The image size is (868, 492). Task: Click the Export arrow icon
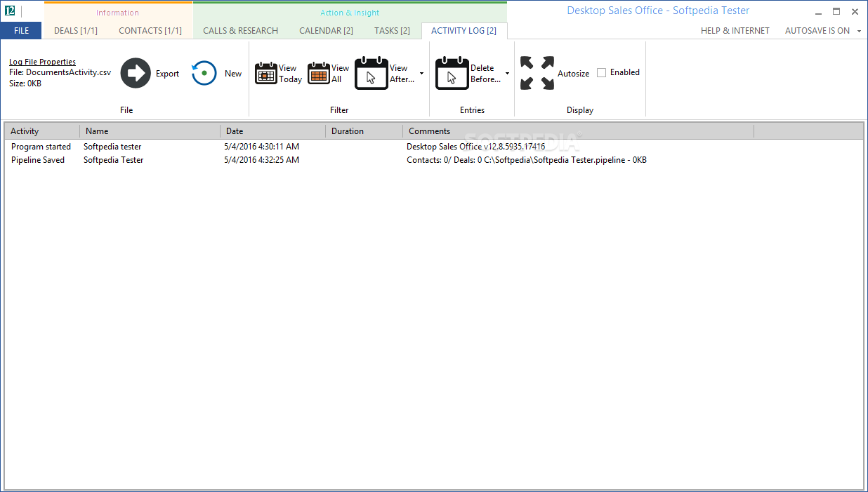[136, 73]
